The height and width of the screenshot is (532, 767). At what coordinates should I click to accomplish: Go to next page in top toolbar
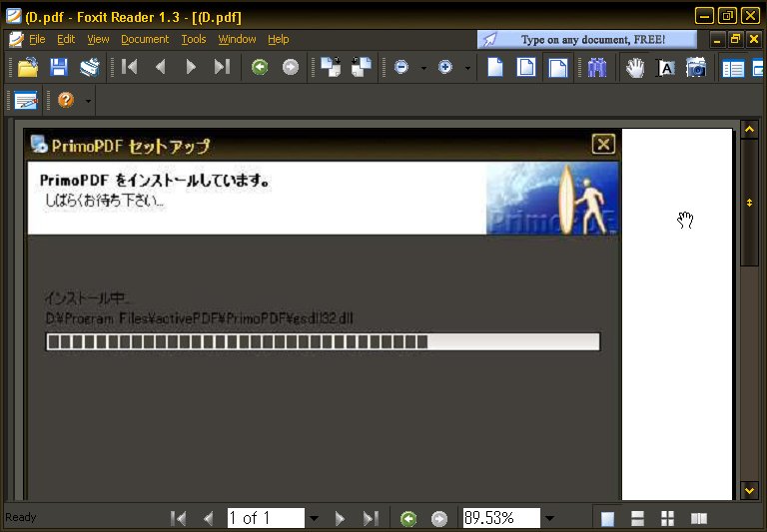click(191, 67)
